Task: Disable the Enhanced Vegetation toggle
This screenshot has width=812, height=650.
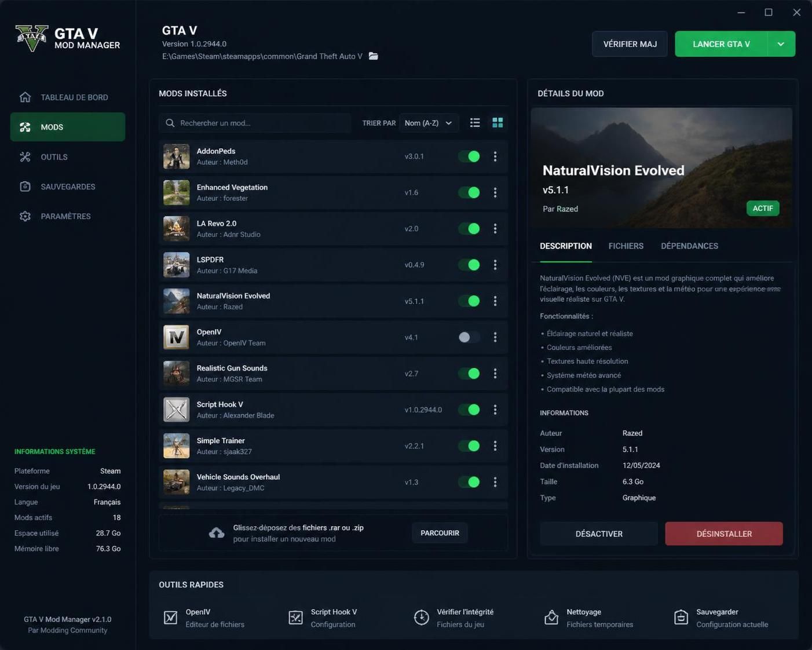Action: tap(469, 192)
